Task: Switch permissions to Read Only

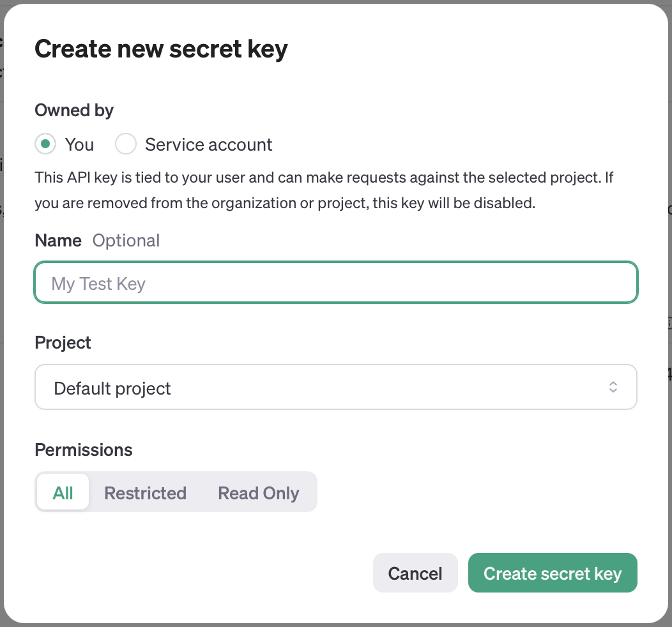Action: (259, 492)
